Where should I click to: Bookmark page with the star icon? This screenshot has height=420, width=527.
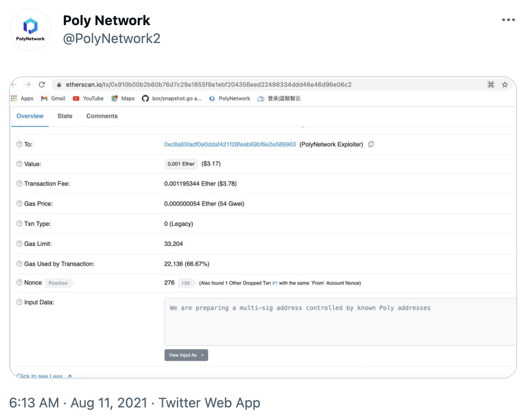point(505,84)
